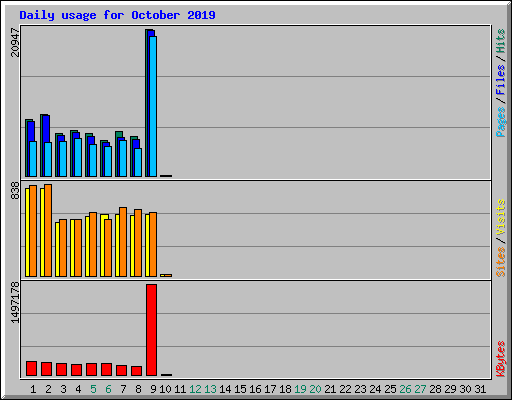512x400 pixels.
Task: Click day label 16 on the x-axis
Action: point(255,389)
